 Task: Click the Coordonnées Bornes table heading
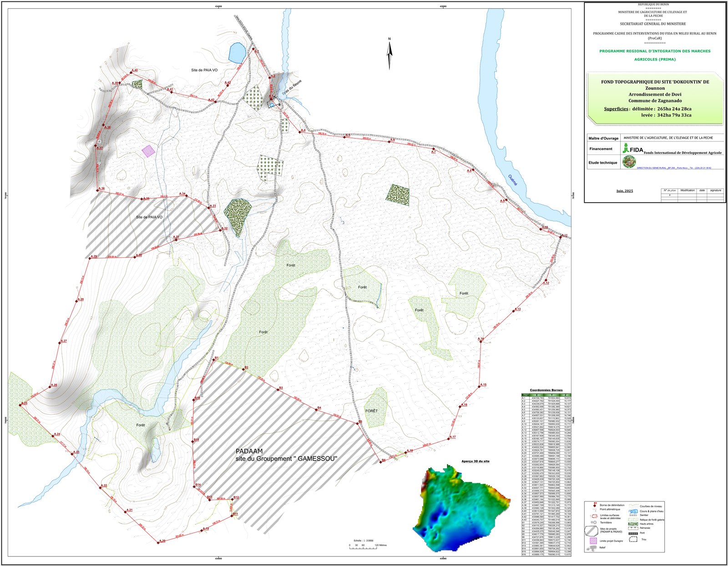pos(546,390)
